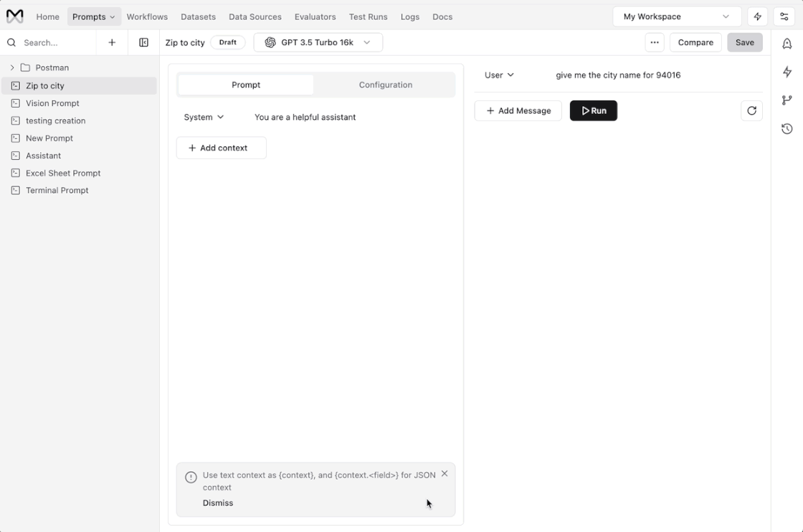This screenshot has height=532, width=803.
Task: Click the testing creation prompt icon
Action: (x=15, y=120)
